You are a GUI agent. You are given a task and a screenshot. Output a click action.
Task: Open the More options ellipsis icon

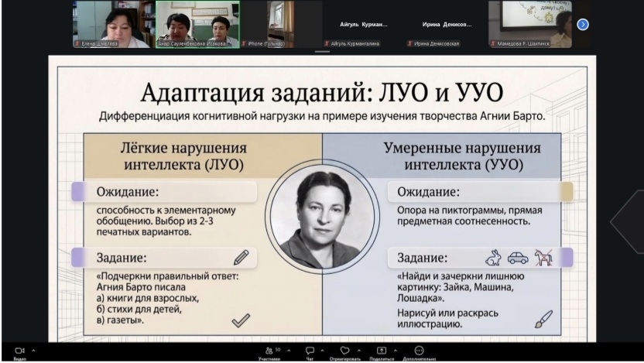tap(420, 351)
